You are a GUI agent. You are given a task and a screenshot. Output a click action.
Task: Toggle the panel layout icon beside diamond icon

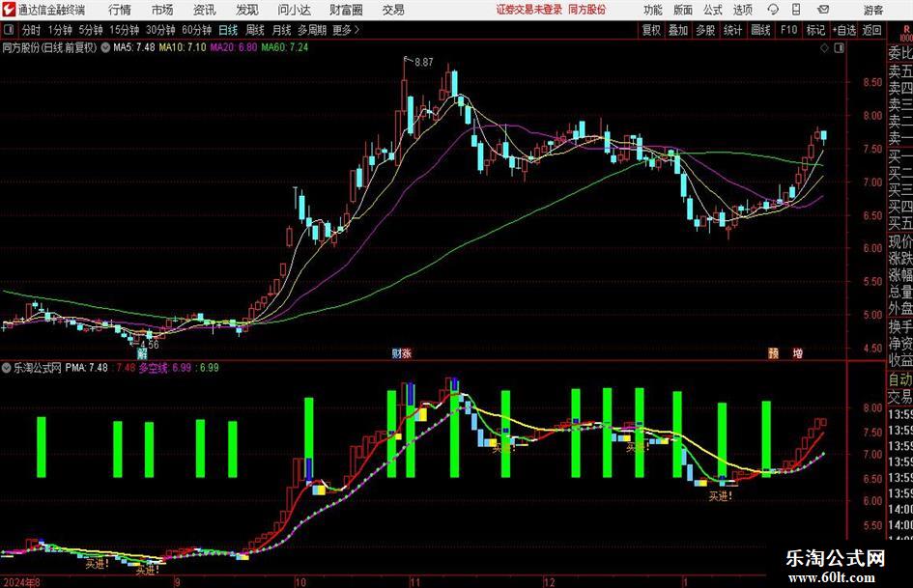tap(839, 48)
